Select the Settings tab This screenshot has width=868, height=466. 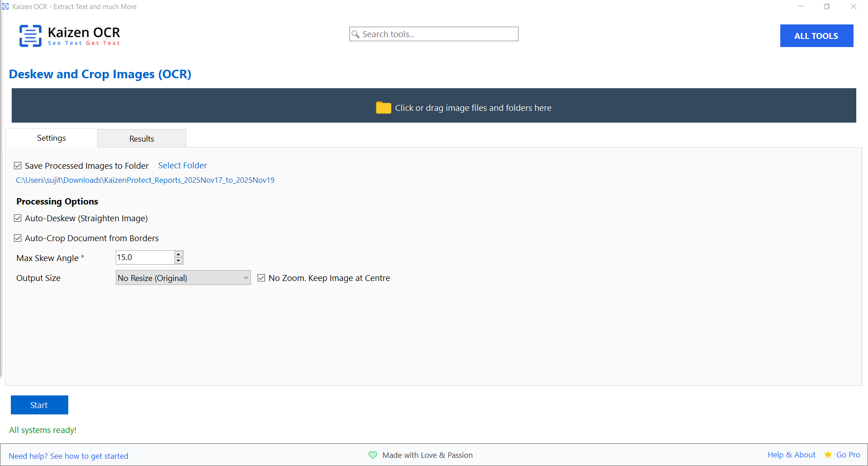pyautogui.click(x=51, y=138)
